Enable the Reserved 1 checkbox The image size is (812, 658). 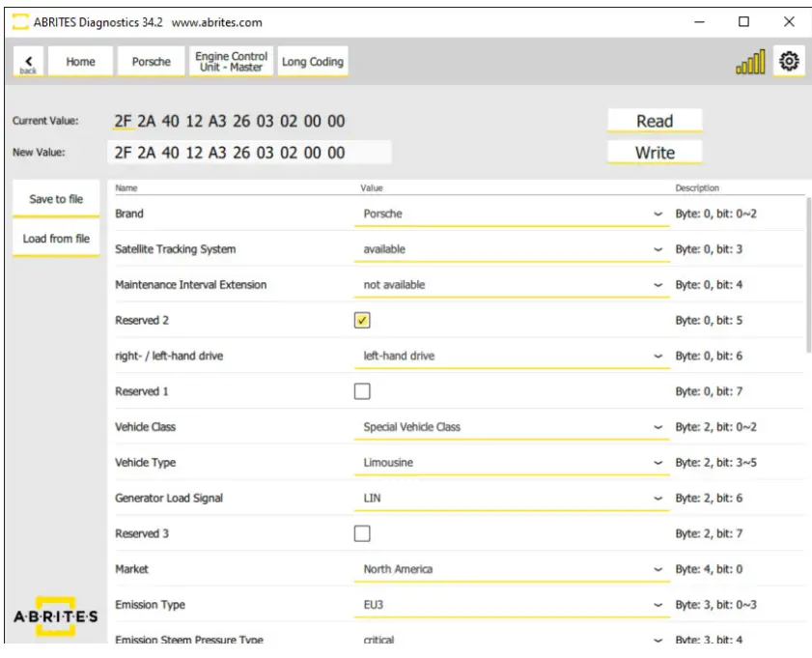coord(362,391)
